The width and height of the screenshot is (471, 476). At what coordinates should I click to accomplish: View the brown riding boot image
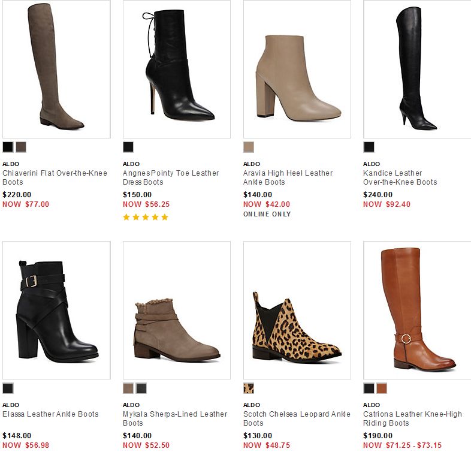point(417,311)
